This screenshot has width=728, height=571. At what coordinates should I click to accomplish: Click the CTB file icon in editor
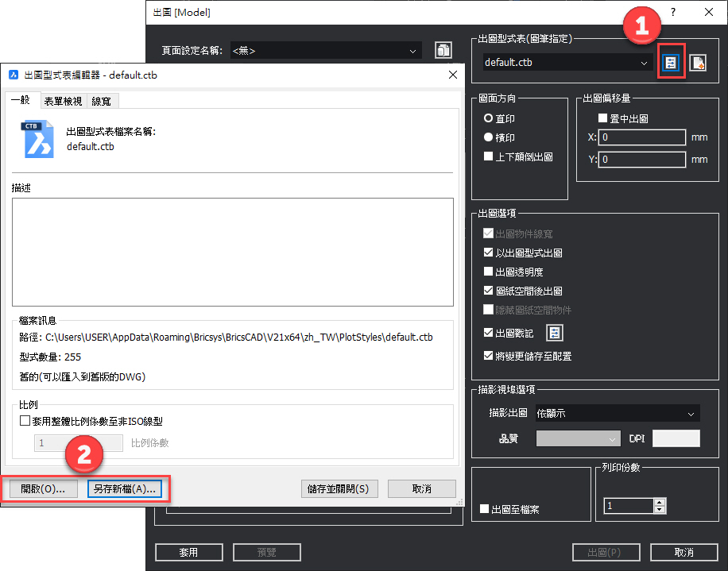(37, 139)
